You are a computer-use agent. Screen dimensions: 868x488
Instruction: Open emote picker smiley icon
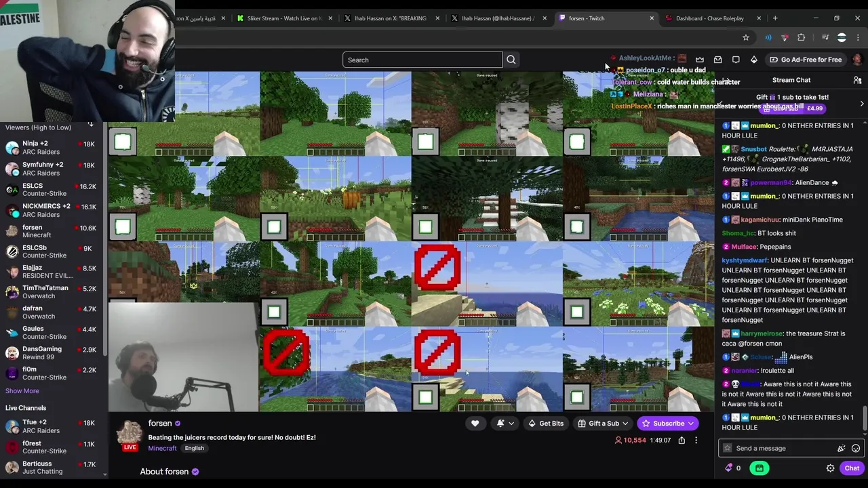coord(856,448)
